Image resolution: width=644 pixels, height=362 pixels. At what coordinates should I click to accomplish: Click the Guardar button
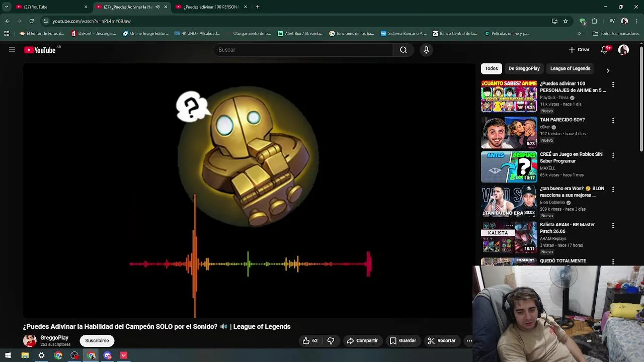(x=403, y=340)
